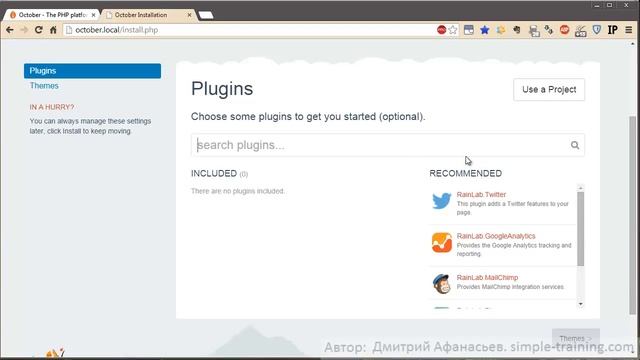Click the red ABP icon in address bar
640x360 pixels.
point(441,30)
